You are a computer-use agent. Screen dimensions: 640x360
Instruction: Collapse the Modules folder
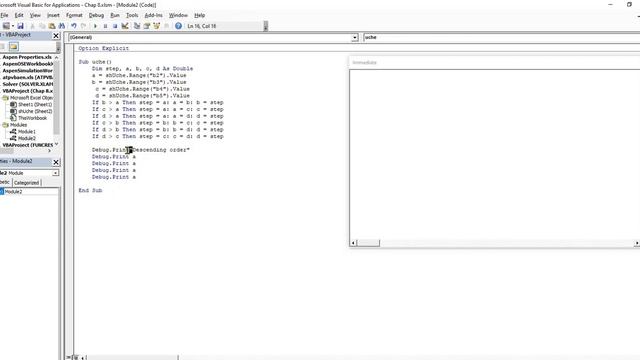[5, 125]
